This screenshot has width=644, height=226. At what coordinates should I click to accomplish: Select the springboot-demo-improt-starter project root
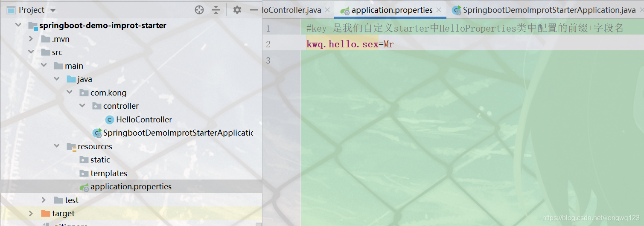(x=103, y=26)
